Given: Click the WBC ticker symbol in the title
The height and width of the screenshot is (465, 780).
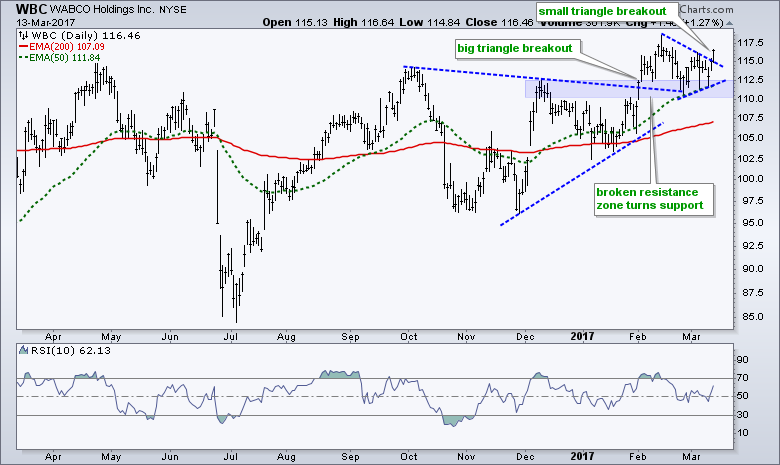Looking at the screenshot, I should pyautogui.click(x=31, y=9).
